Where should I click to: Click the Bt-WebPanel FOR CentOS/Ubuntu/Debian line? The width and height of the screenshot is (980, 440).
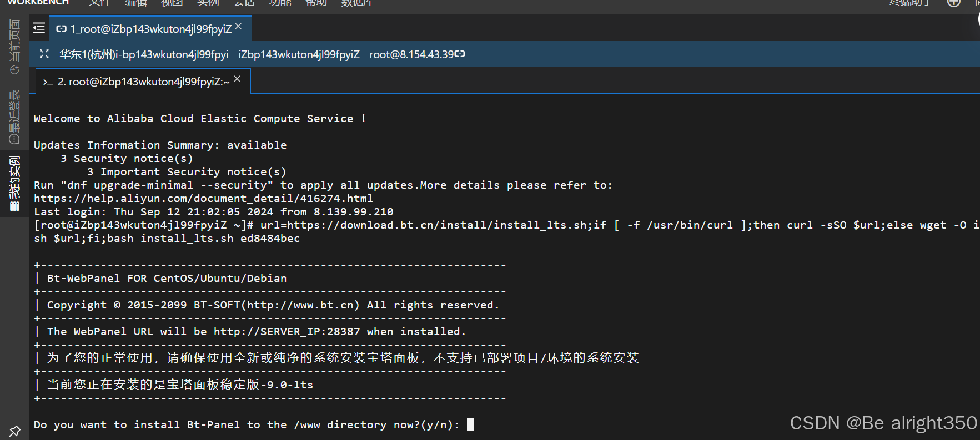[167, 278]
